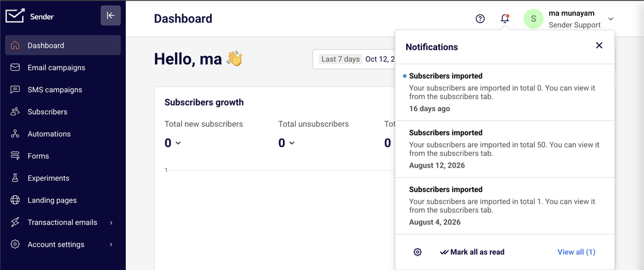Viewport: 644px width, 270px height.
Task: Click the Sender Support label
Action: point(575,25)
